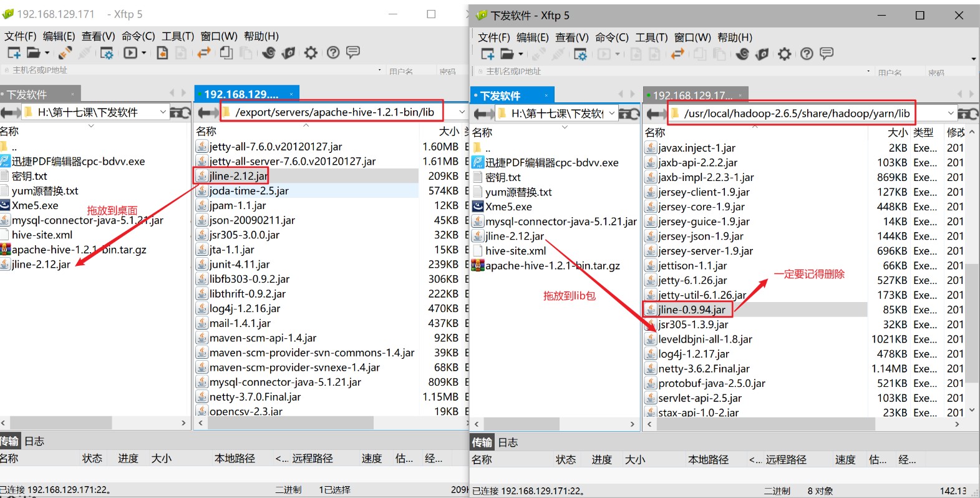Launch Xshell from the 下发软件 window toolbar
The image size is (980, 498).
(742, 54)
